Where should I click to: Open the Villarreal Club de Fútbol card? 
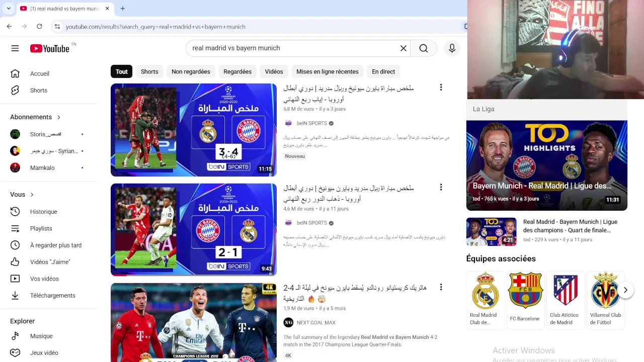(605, 300)
